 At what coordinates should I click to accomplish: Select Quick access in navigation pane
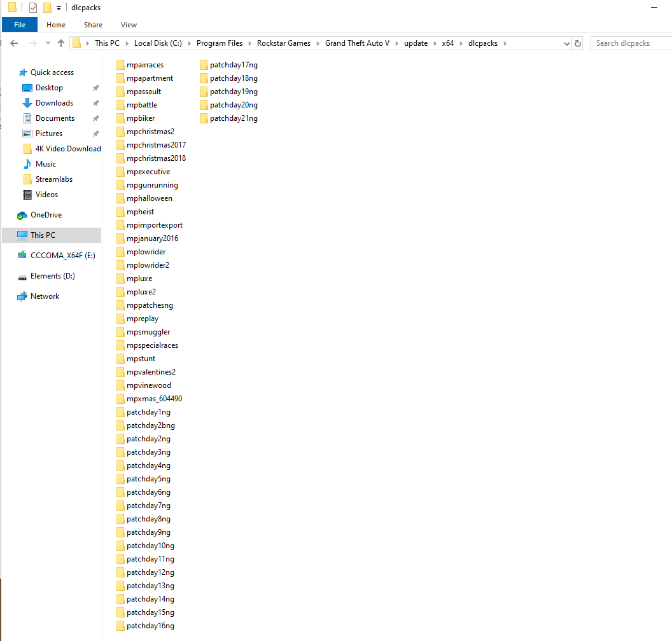pos(52,72)
